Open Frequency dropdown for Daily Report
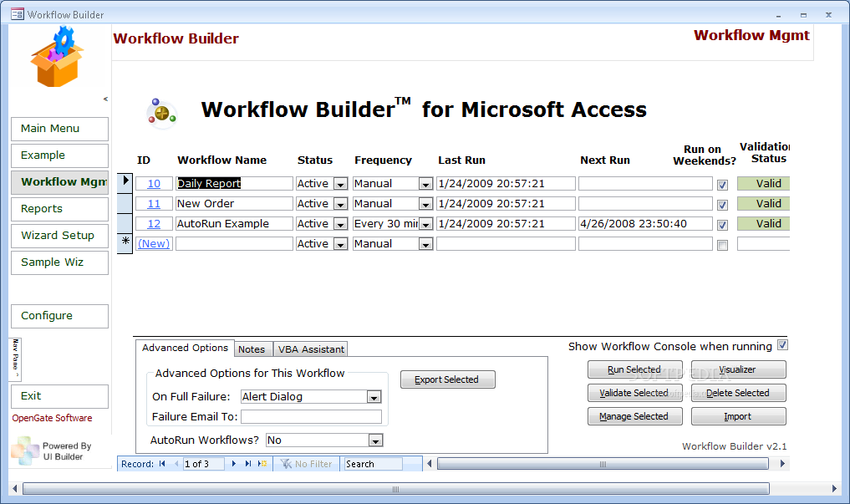The height and width of the screenshot is (504, 850). (425, 184)
